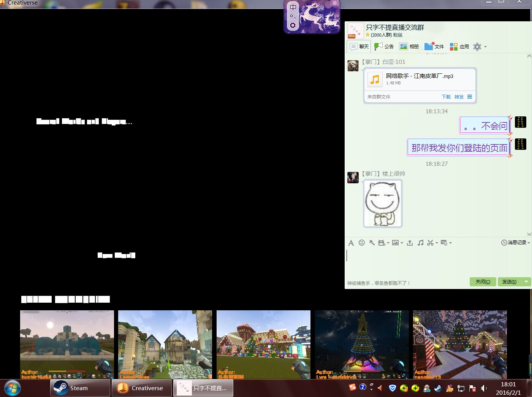Screen dimensions: 532x397
Task: Open the village houses screenshot thumbnail
Action: click(165, 345)
